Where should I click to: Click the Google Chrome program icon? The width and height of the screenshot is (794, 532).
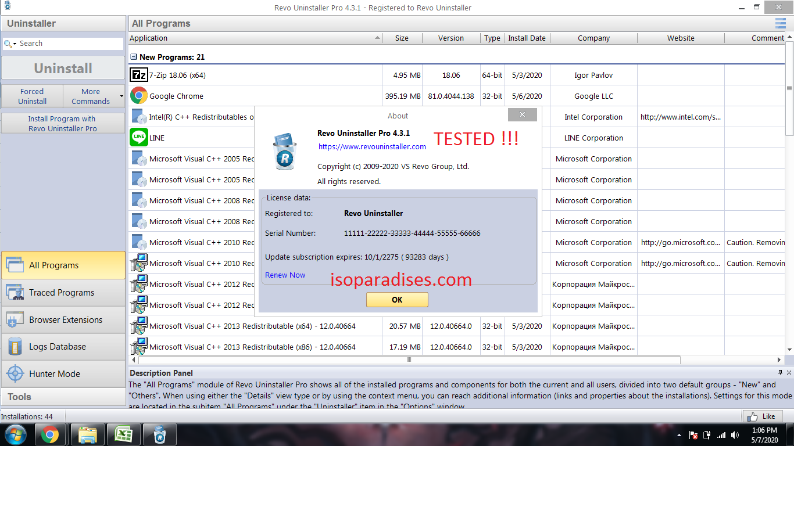[x=139, y=95]
